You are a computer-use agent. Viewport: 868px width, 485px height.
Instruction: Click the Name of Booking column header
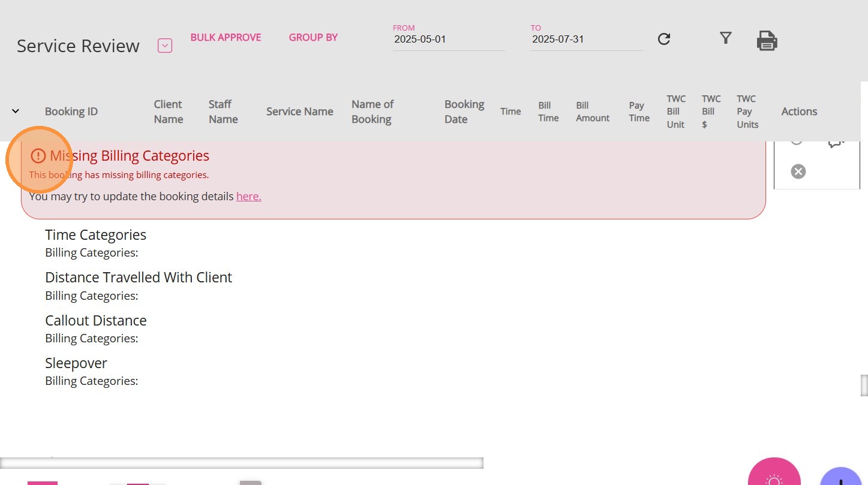pos(373,112)
